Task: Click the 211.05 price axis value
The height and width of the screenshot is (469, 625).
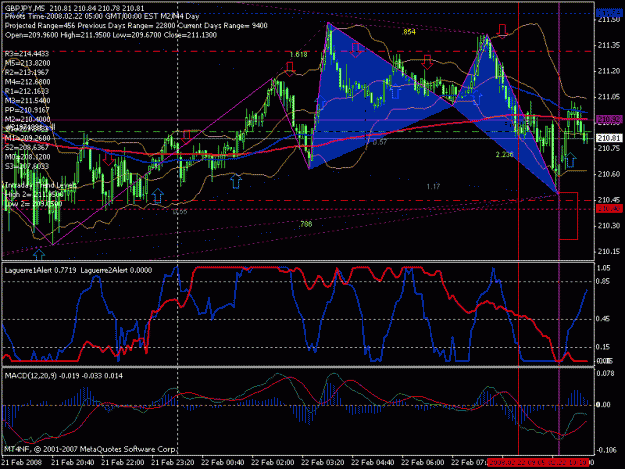Action: click(609, 97)
